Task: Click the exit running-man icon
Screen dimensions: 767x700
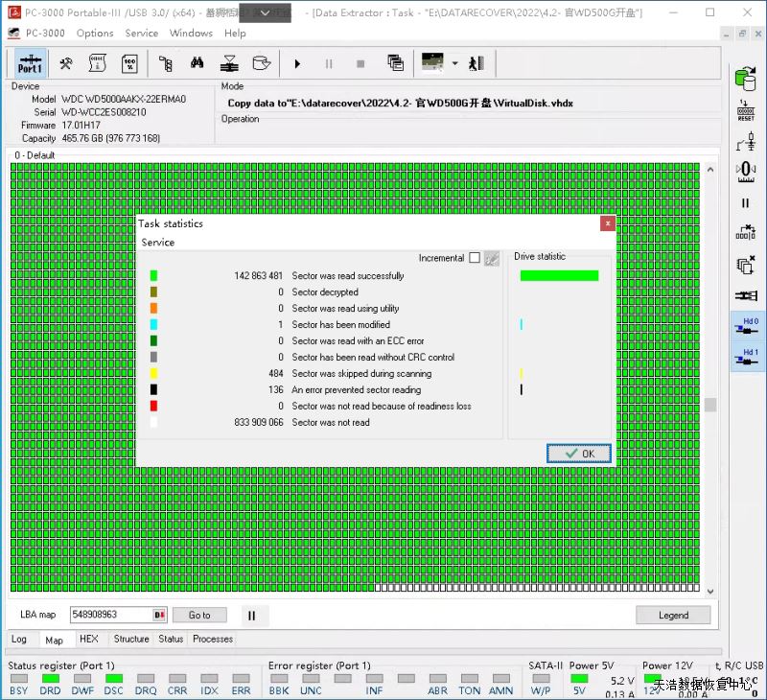Action: pyautogui.click(x=476, y=63)
